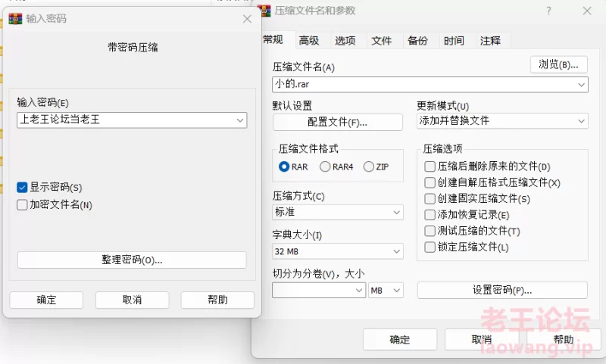Click 确定 in archive parameters dialog
This screenshot has width=606, height=364.
click(400, 340)
